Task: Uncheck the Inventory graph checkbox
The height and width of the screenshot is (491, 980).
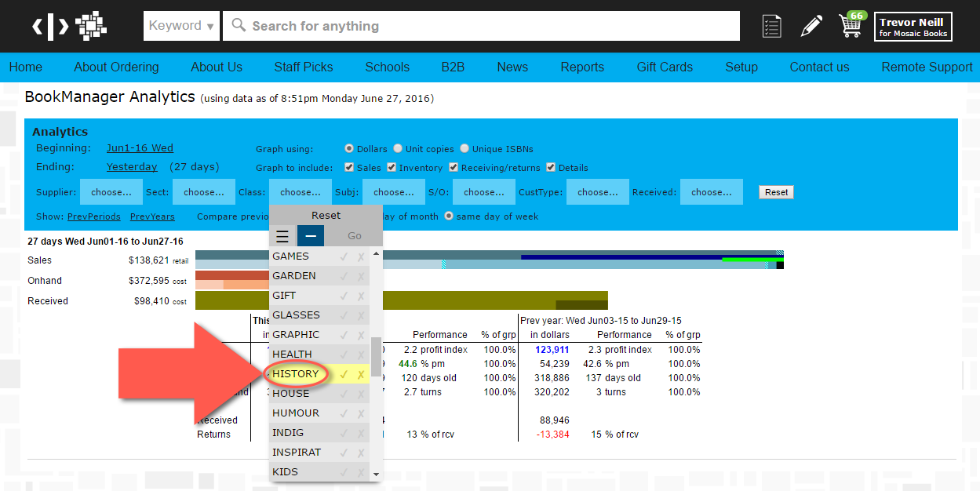Action: (x=392, y=167)
